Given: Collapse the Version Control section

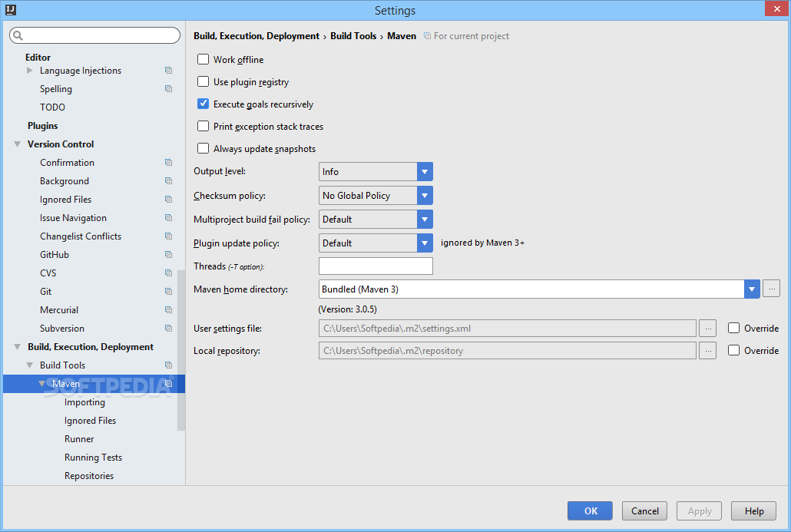Looking at the screenshot, I should click(x=17, y=144).
